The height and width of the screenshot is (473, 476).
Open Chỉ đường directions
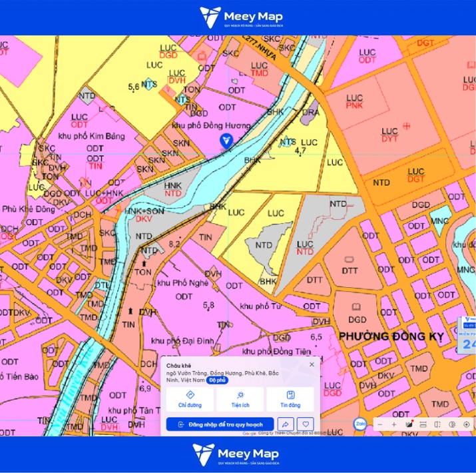(190, 399)
